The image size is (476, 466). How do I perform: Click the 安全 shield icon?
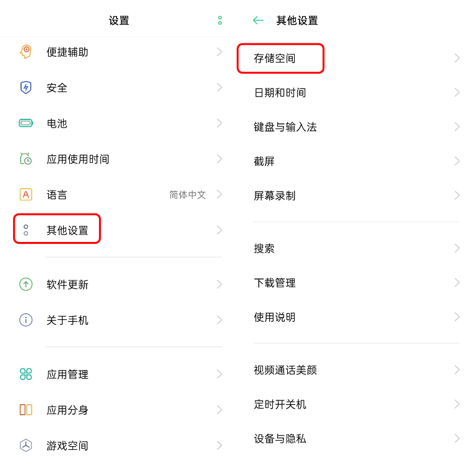(x=25, y=87)
